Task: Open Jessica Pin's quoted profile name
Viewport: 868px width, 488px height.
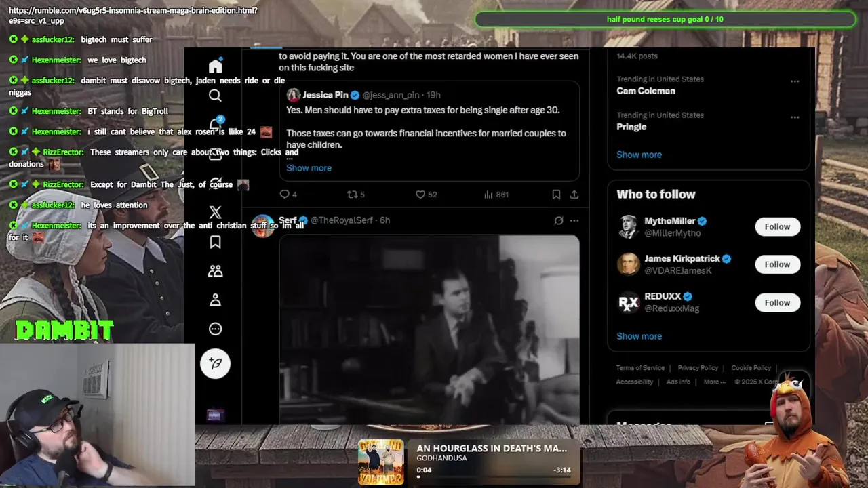Action: [x=325, y=95]
